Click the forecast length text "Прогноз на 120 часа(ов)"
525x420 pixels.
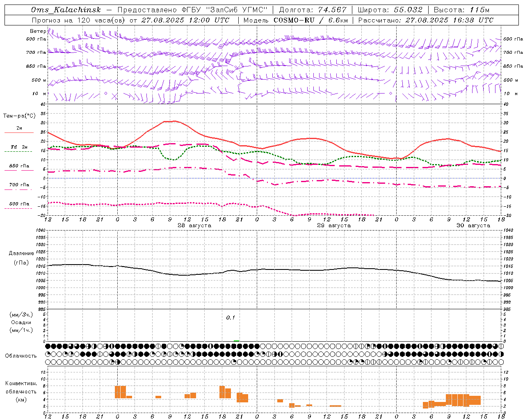(x=79, y=20)
